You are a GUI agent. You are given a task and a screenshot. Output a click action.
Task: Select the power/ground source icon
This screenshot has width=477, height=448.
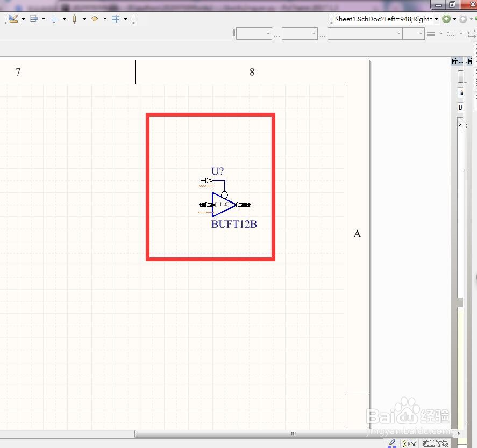coord(54,19)
